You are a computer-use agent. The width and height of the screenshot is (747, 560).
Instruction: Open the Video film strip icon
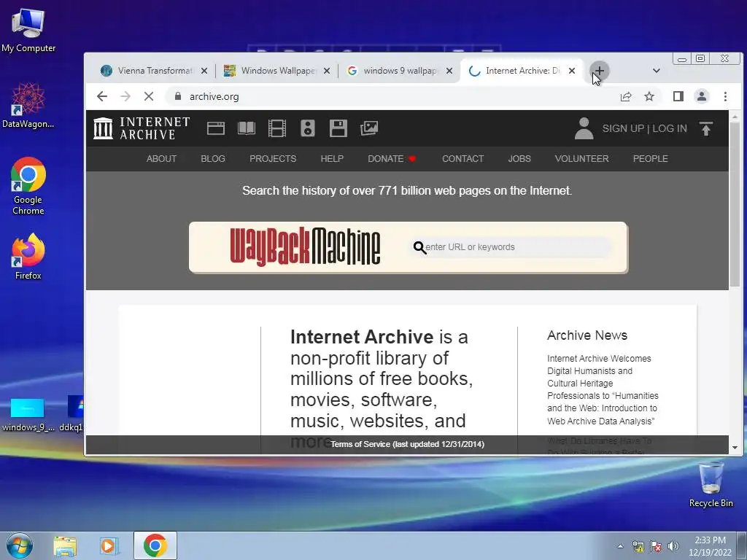276,128
